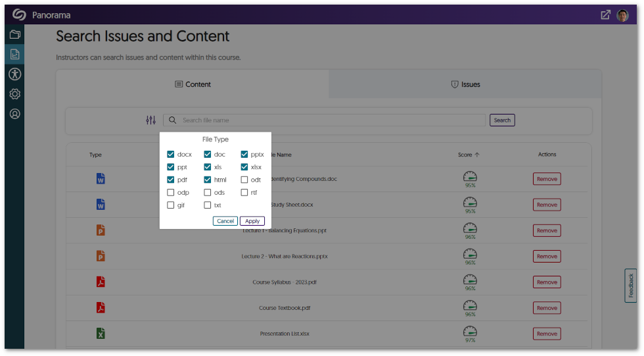Check the gif file type
This screenshot has height=356, width=644.
point(170,205)
